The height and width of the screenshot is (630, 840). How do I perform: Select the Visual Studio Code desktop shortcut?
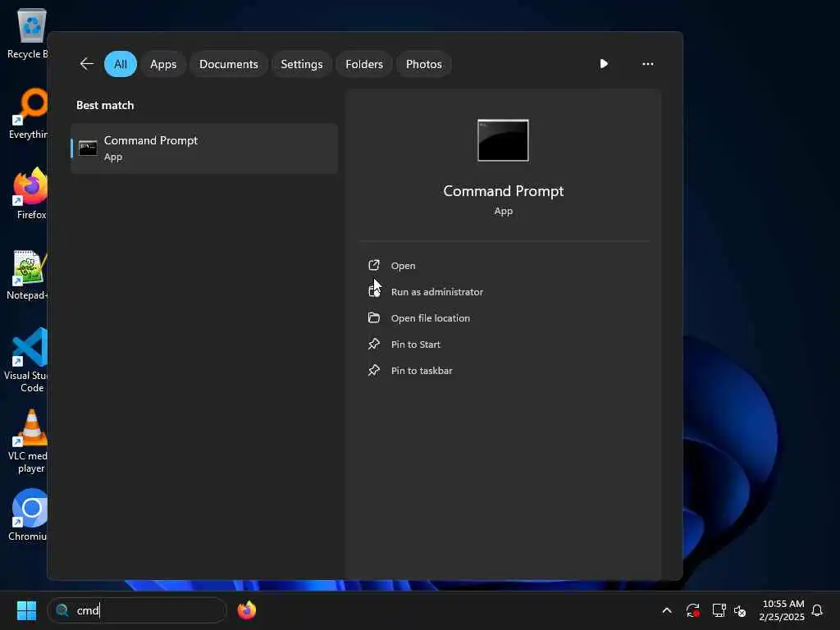tap(27, 360)
